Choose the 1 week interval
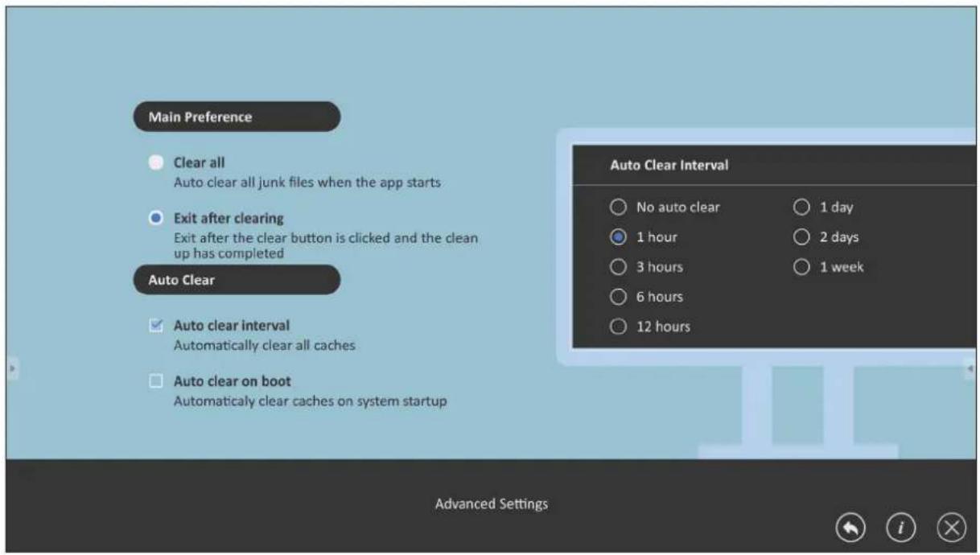 pyautogui.click(x=801, y=267)
